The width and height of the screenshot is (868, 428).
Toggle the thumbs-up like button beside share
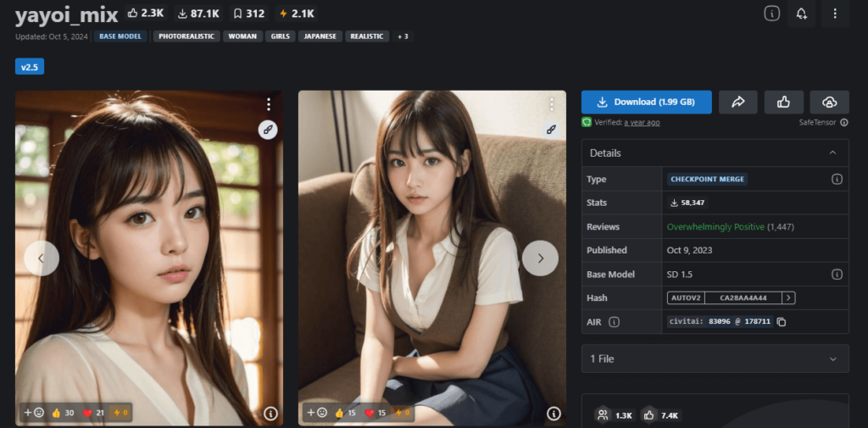point(783,102)
